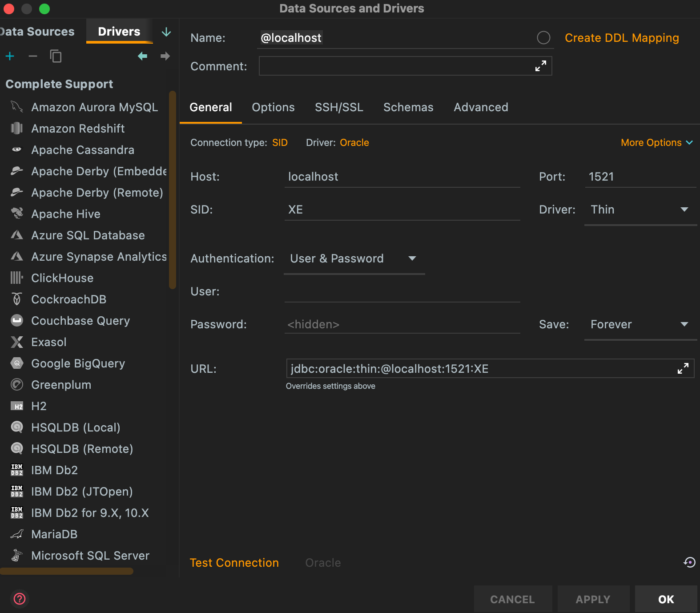Viewport: 700px width, 613px height.
Task: Click the forward arrow icon
Action: click(x=165, y=56)
